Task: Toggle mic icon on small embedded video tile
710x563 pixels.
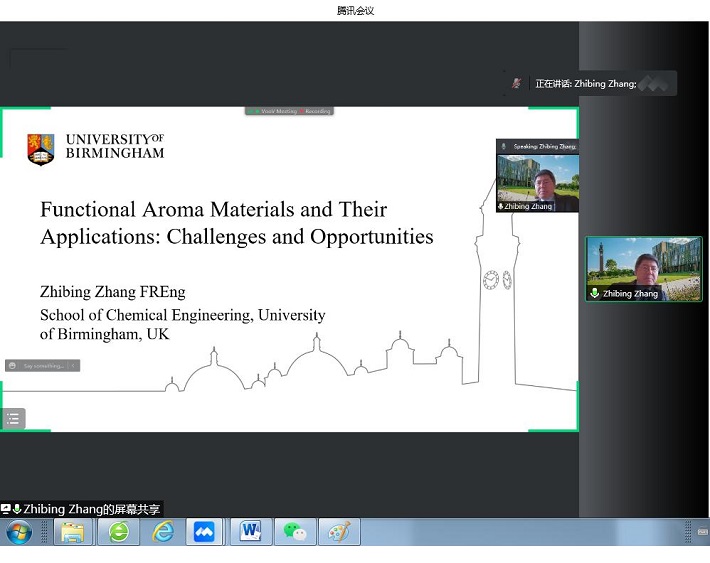Action: (501, 206)
